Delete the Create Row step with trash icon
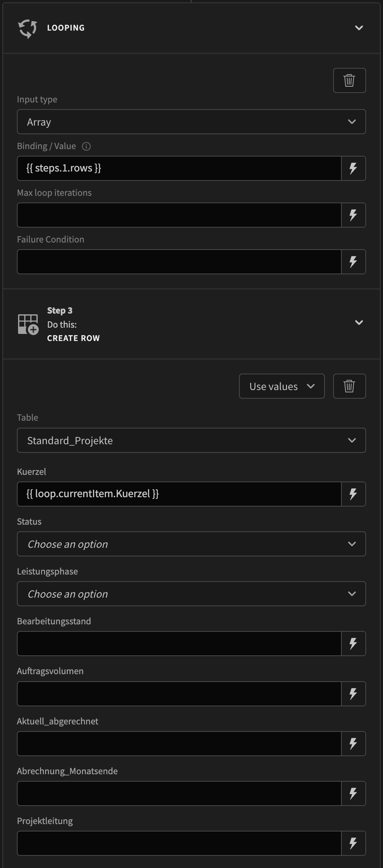Image resolution: width=383 pixels, height=868 pixels. tap(349, 386)
